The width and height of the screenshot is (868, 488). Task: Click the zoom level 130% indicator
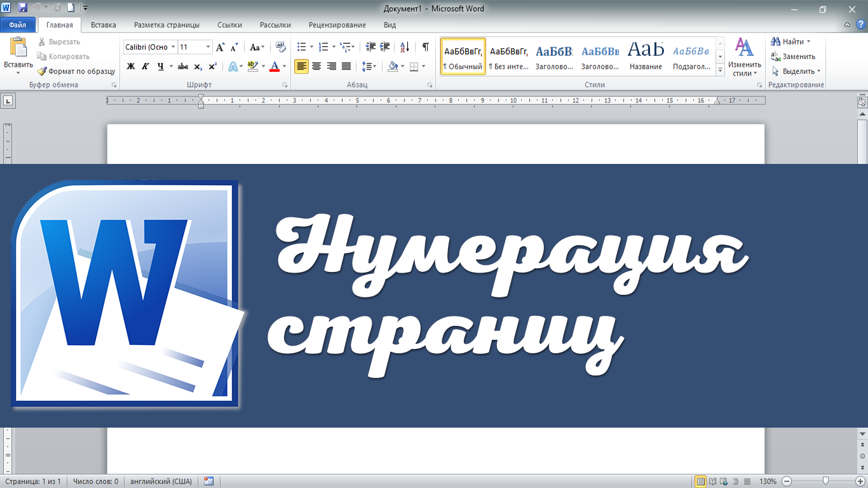point(768,482)
